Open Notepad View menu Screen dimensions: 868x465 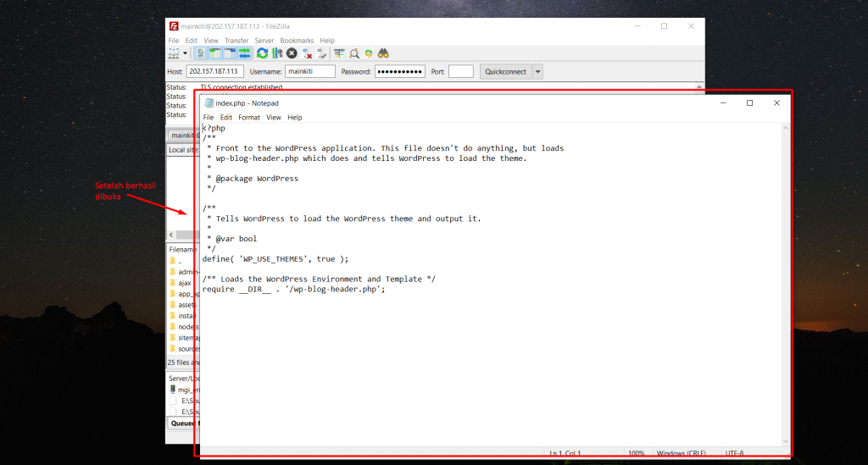pos(274,117)
